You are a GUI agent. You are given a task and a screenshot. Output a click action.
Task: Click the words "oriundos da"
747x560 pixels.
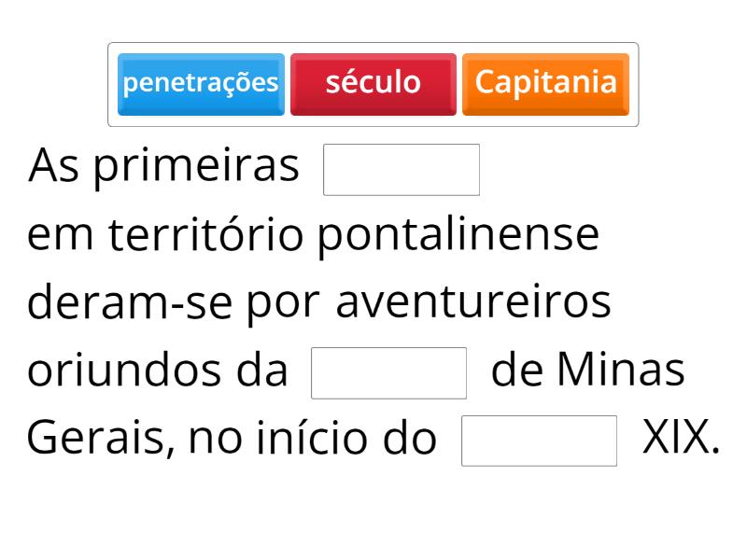[x=158, y=371]
